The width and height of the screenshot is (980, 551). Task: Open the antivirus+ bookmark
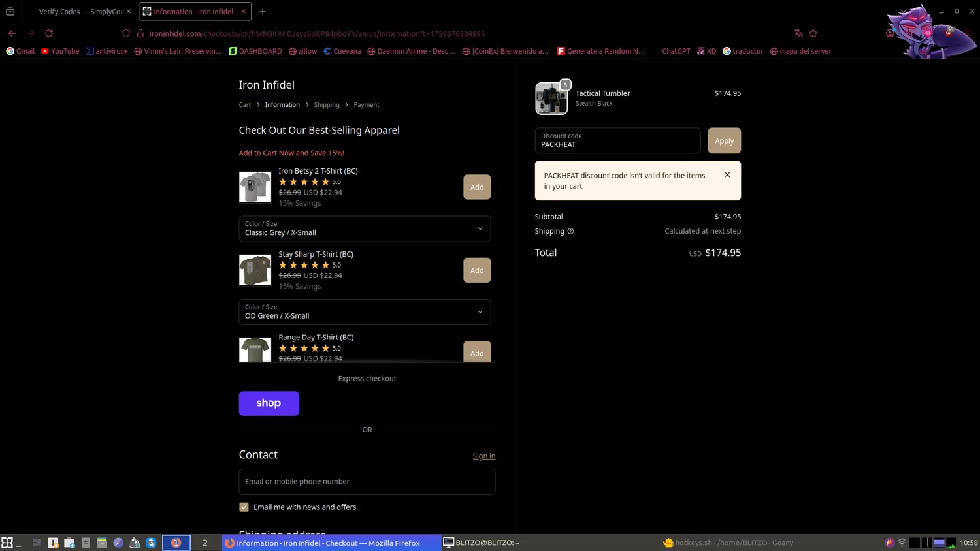coord(106,51)
